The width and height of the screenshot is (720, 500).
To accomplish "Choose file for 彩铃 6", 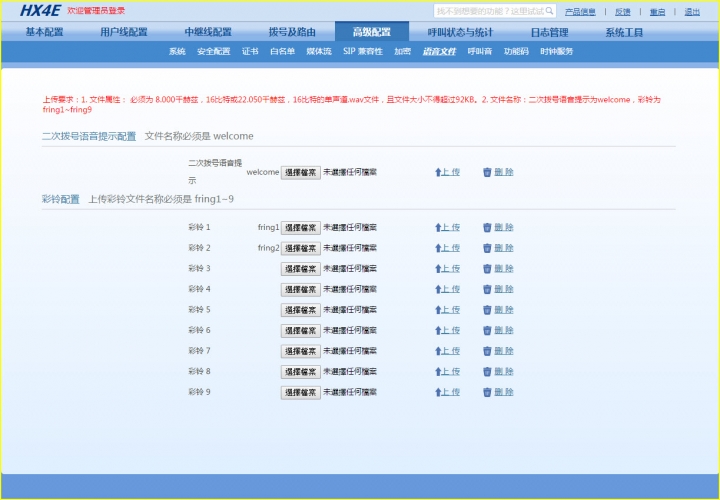I will tap(301, 331).
